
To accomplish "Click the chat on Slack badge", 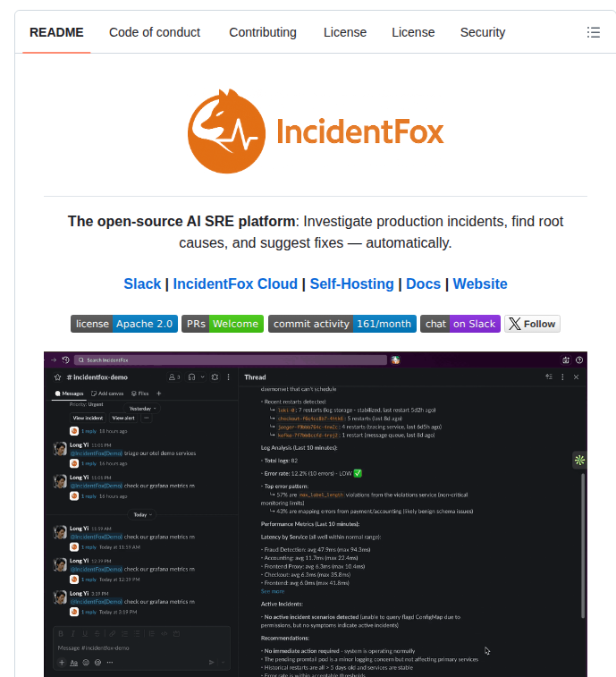I will tap(460, 324).
